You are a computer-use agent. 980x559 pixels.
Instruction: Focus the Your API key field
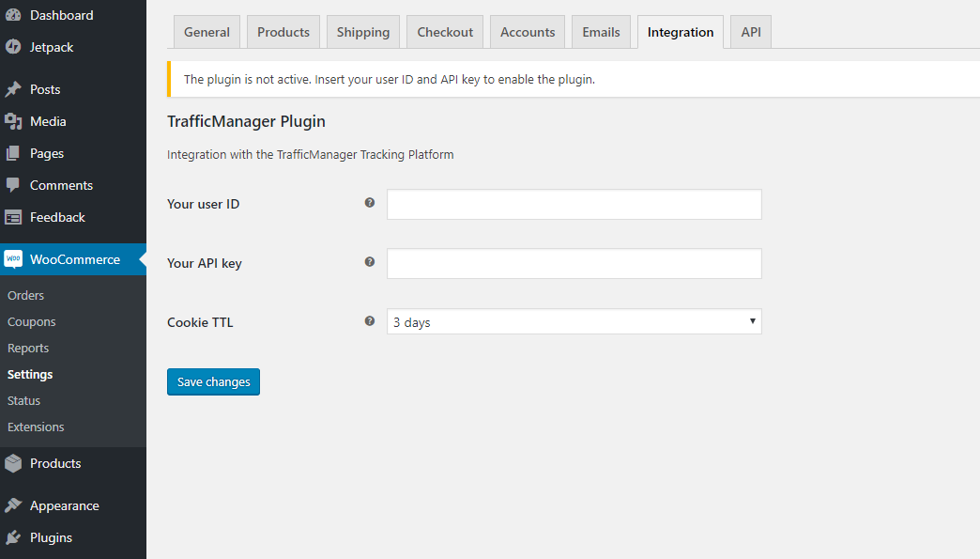574,263
